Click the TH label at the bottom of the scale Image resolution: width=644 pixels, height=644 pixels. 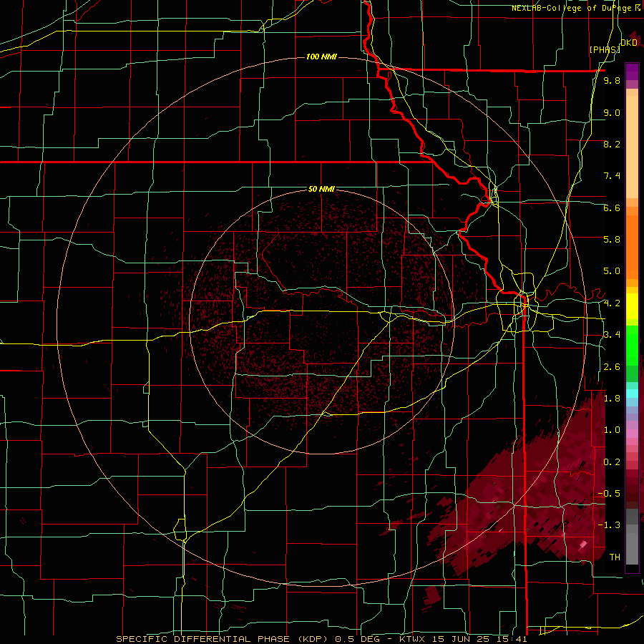pos(615,557)
